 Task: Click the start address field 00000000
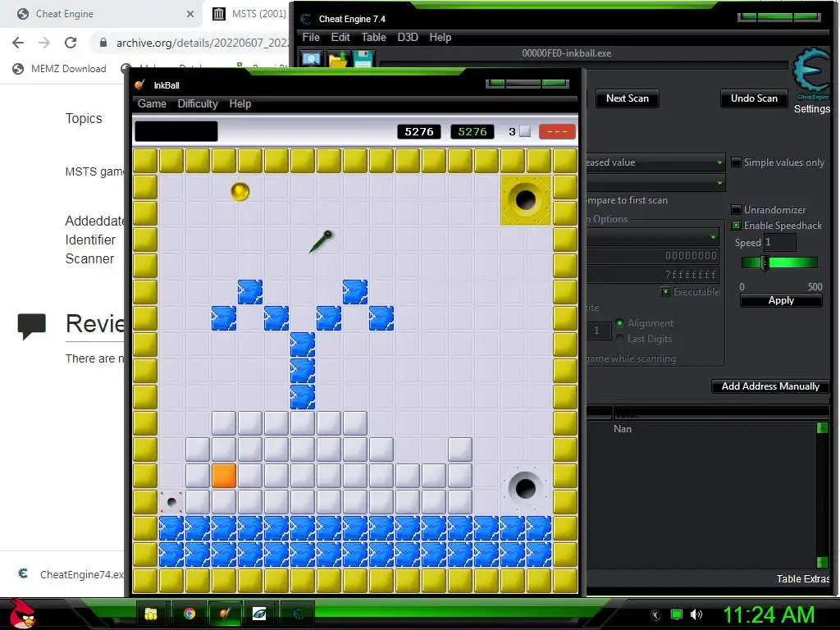tap(652, 256)
